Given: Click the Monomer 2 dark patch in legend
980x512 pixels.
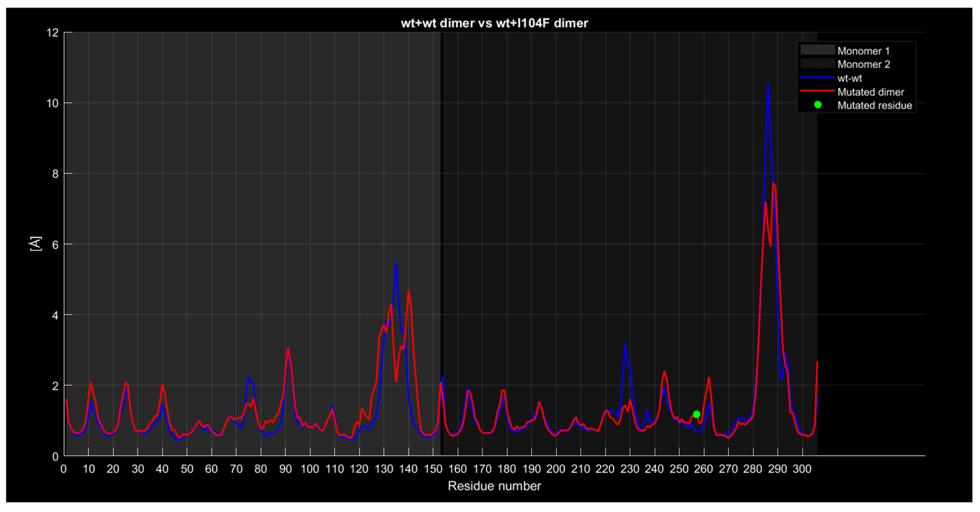Looking at the screenshot, I should [817, 64].
